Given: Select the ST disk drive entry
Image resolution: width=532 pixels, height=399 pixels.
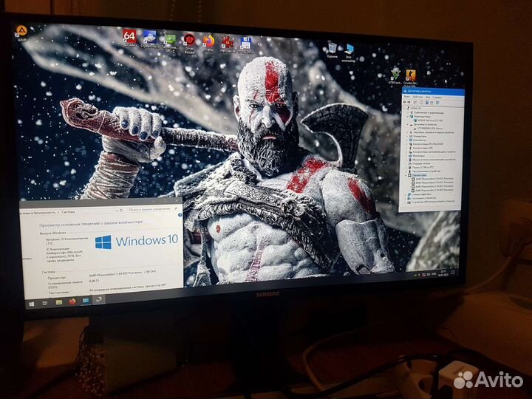Looking at the screenshot, I should (428, 129).
